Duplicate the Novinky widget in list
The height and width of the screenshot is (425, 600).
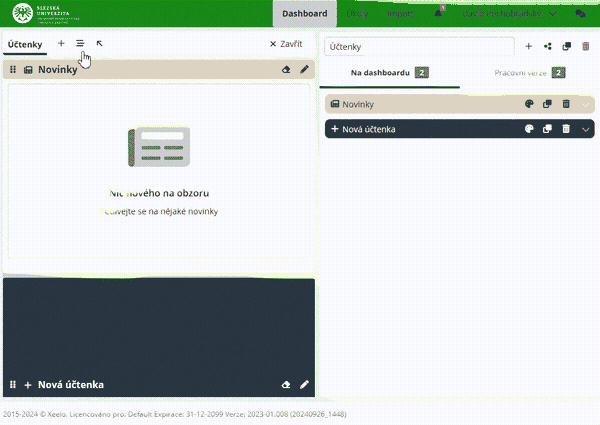click(547, 104)
